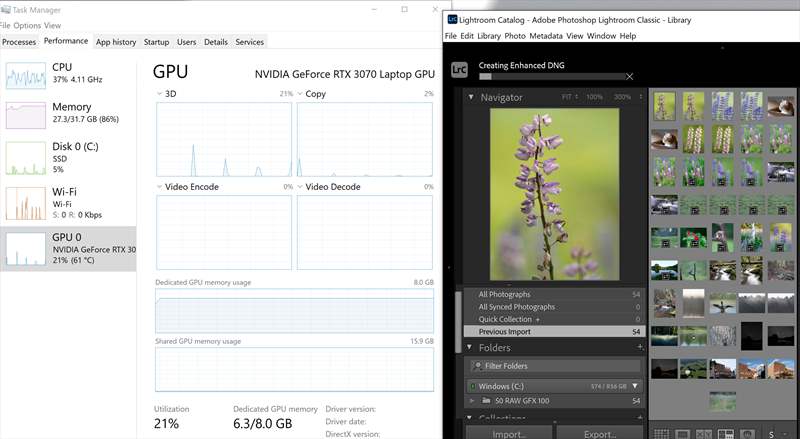800x439 pixels.
Task: Open the Services tab
Action: pos(249,42)
